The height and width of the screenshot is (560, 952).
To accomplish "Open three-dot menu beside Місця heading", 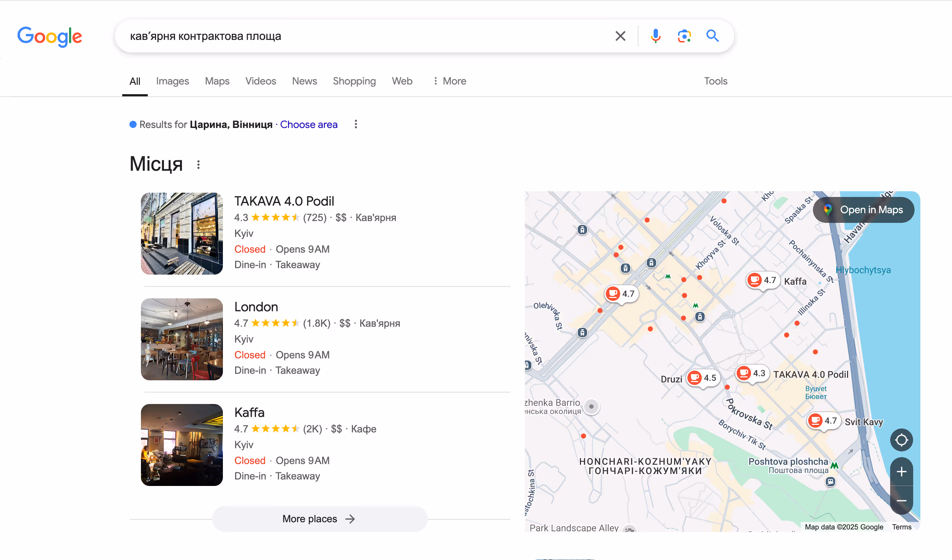I will (x=198, y=165).
